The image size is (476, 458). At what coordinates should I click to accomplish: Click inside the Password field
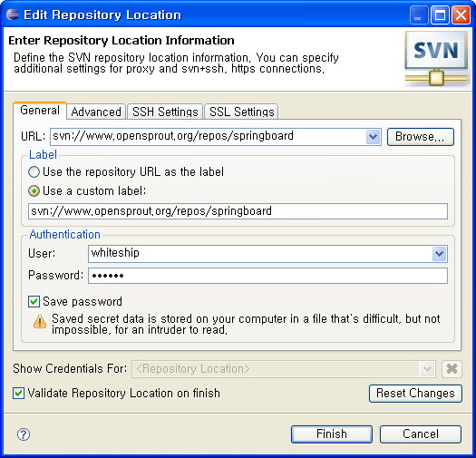click(x=267, y=276)
